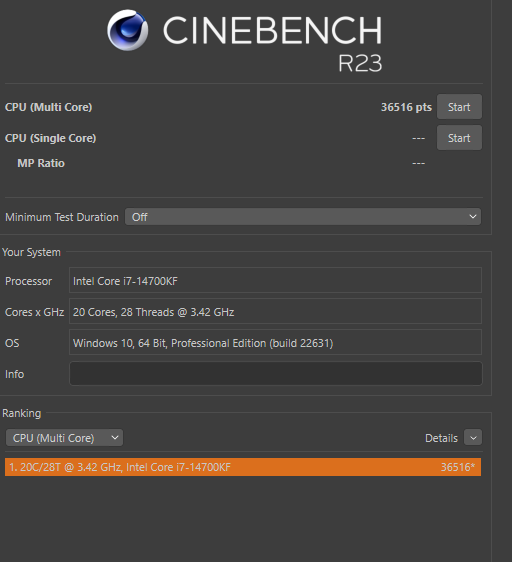Open the CPU (Multi Core) ranking dropdown

(65, 438)
